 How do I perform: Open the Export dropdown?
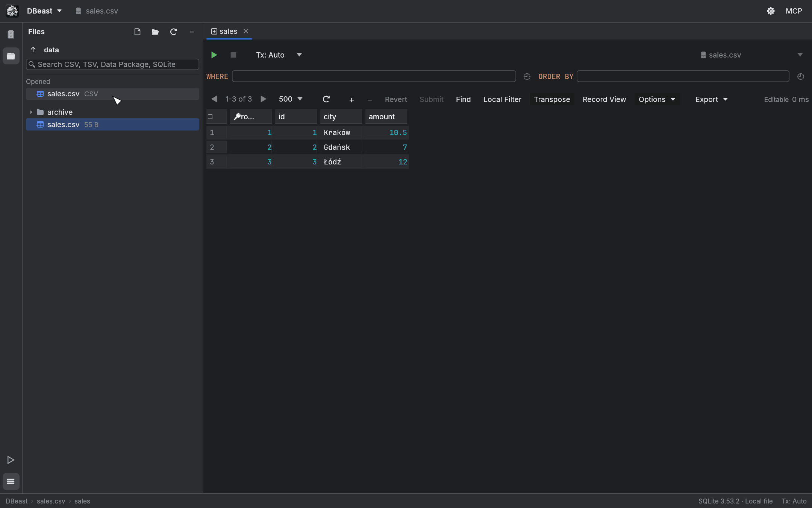[x=711, y=99]
